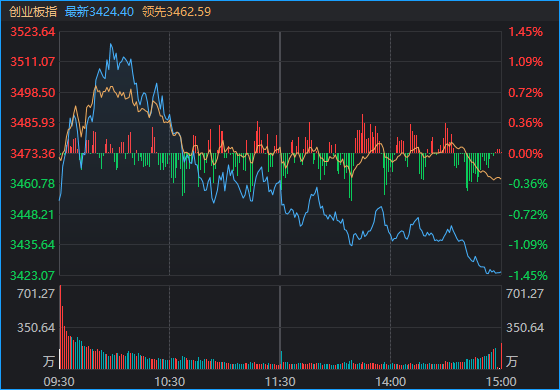
Task: Click the 3460.78 price axis label
Action: (x=33, y=184)
